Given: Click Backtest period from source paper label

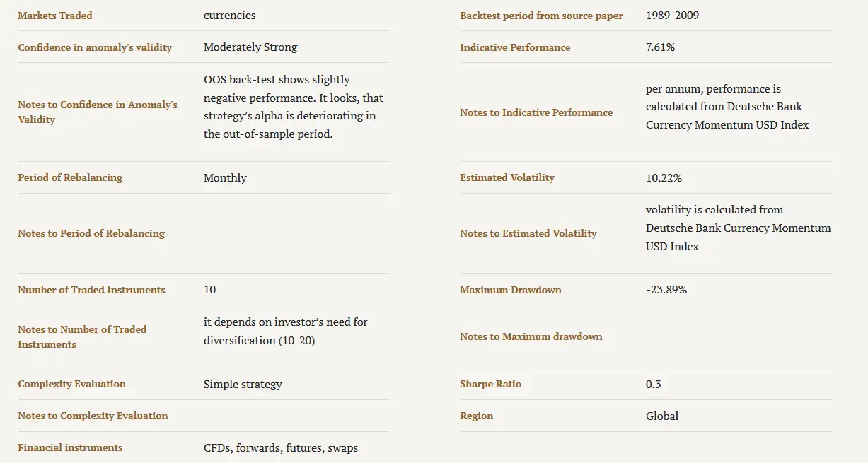Looking at the screenshot, I should (x=541, y=16).
